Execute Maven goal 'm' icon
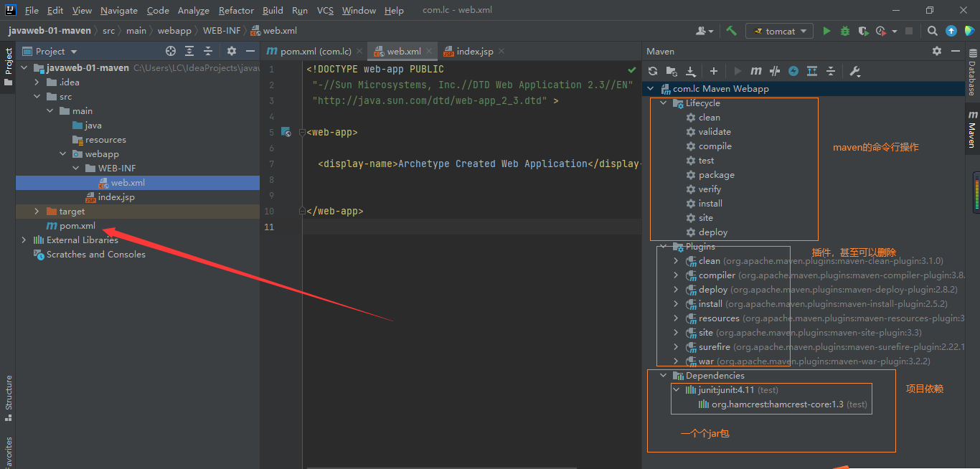The image size is (980, 469). pos(756,71)
